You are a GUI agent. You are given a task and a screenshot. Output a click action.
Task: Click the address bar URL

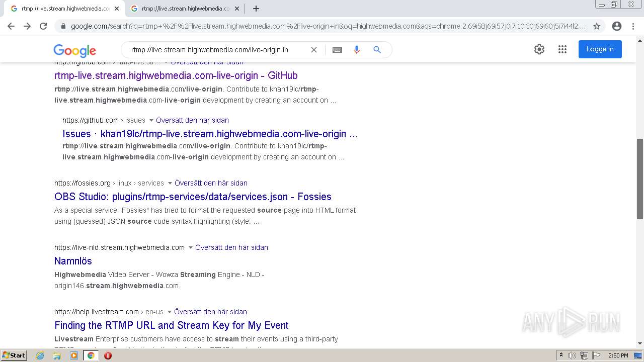(328, 26)
